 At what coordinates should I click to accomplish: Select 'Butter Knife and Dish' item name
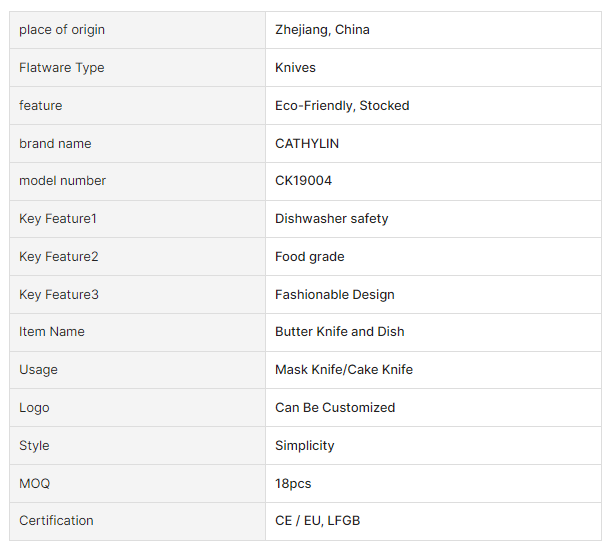339,332
